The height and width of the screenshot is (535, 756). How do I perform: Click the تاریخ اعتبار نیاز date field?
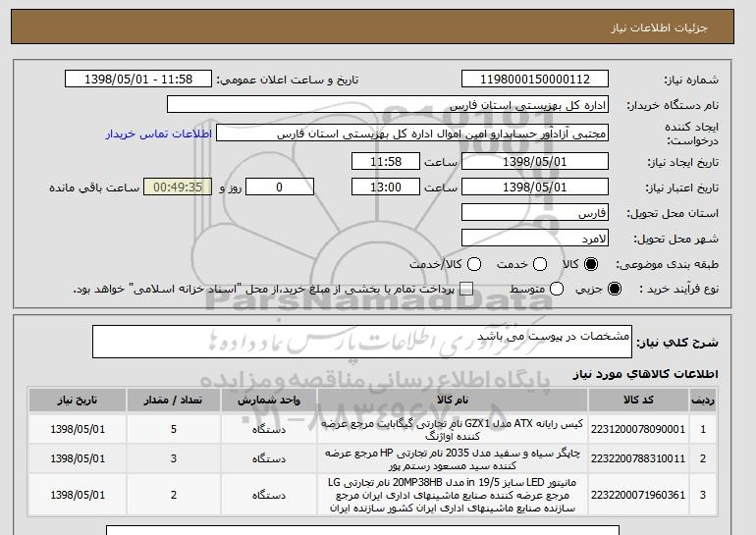point(535,187)
